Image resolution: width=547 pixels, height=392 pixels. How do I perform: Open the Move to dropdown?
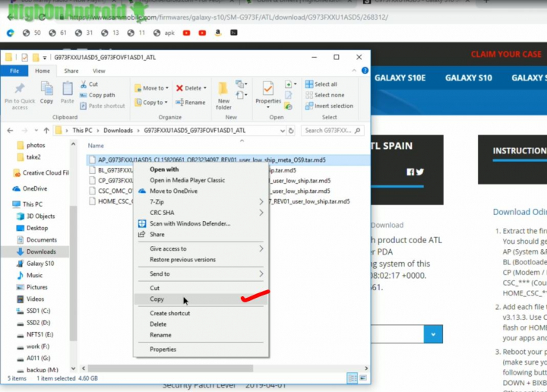152,88
